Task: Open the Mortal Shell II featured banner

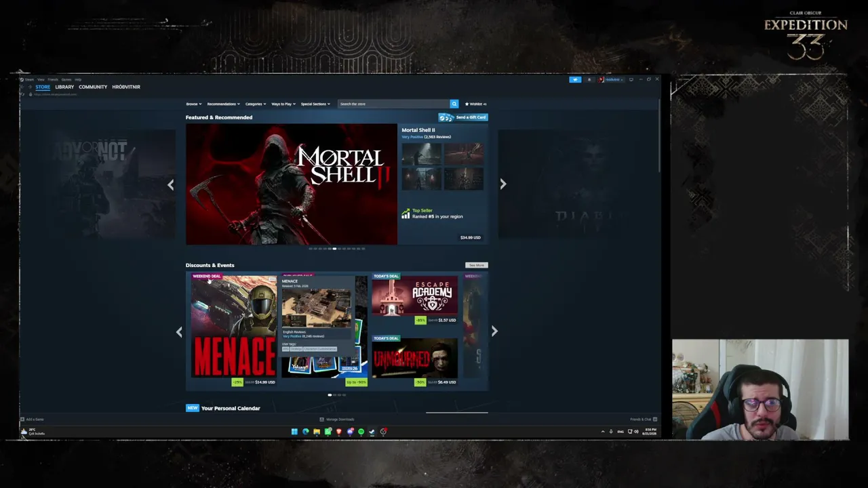Action: point(292,184)
